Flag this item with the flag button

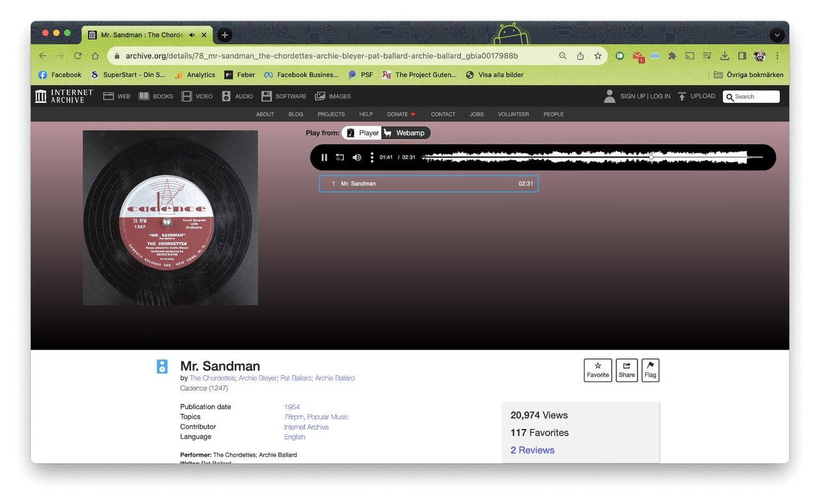(650, 370)
